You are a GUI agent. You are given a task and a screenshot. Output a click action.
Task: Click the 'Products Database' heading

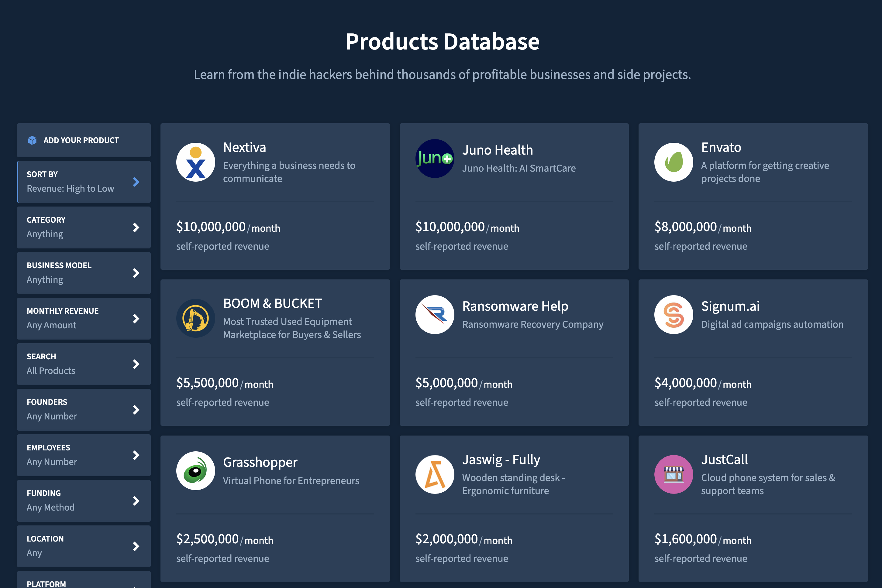[x=442, y=41]
